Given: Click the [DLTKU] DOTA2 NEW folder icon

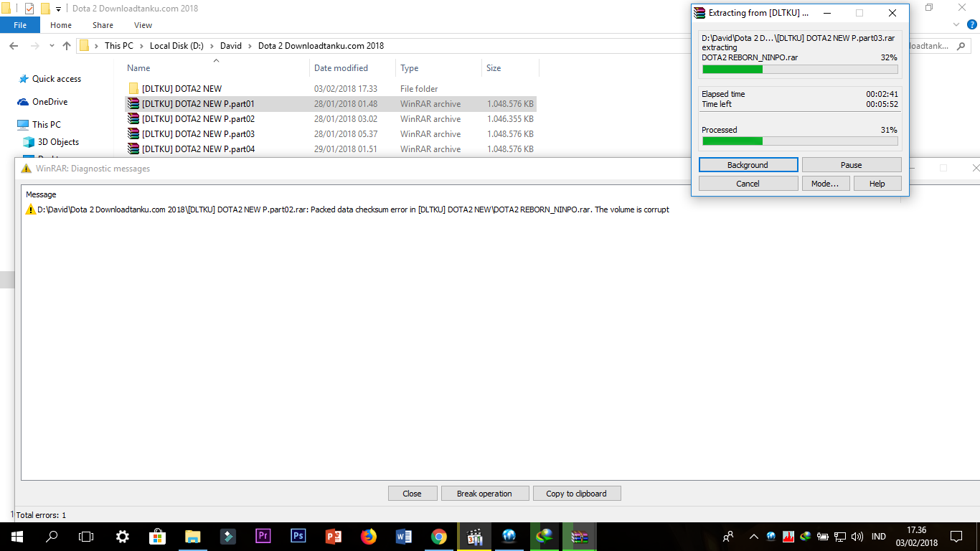Looking at the screenshot, I should [133, 89].
